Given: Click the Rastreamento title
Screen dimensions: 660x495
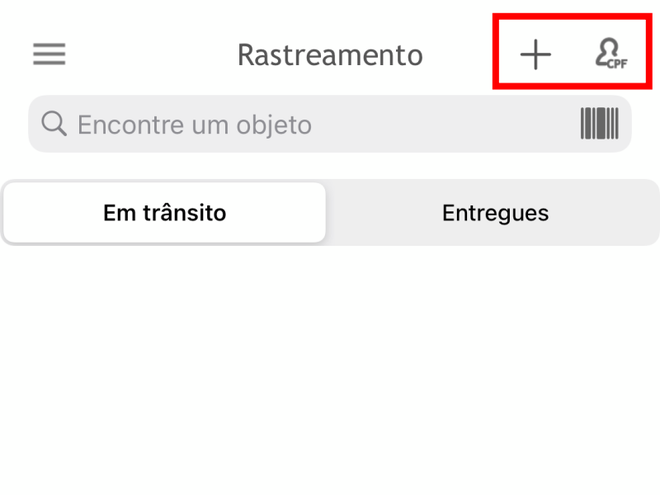Looking at the screenshot, I should pyautogui.click(x=330, y=55).
